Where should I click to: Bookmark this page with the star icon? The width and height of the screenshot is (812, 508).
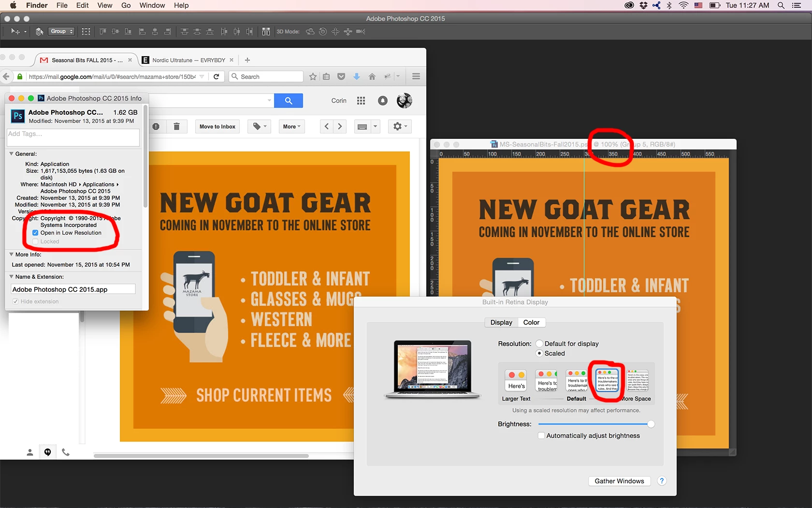313,76
